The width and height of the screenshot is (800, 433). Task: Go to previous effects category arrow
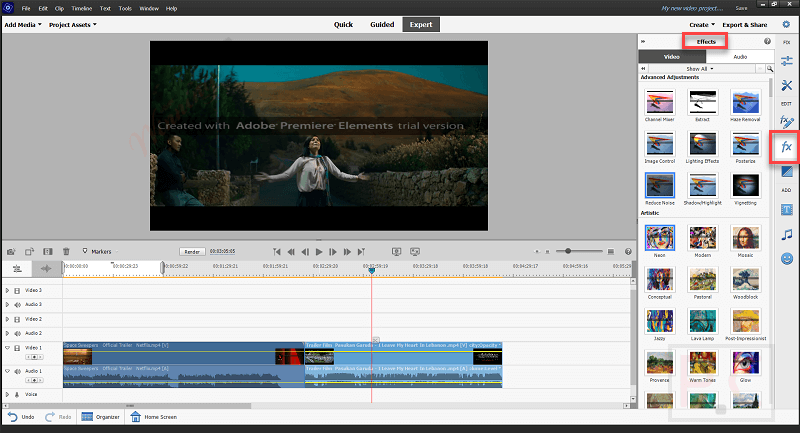tap(643, 68)
